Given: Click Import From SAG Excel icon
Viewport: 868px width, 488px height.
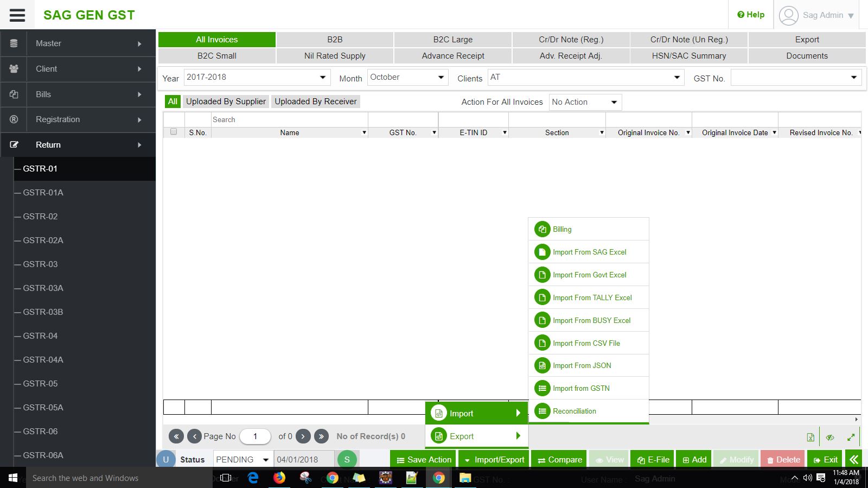Looking at the screenshot, I should pyautogui.click(x=542, y=252).
